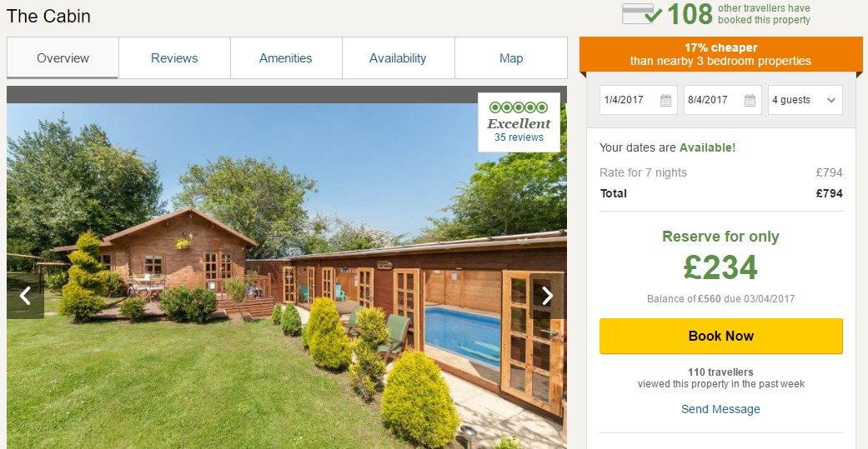Select the Overview tab
Viewport: 868px width, 449px height.
click(x=63, y=58)
